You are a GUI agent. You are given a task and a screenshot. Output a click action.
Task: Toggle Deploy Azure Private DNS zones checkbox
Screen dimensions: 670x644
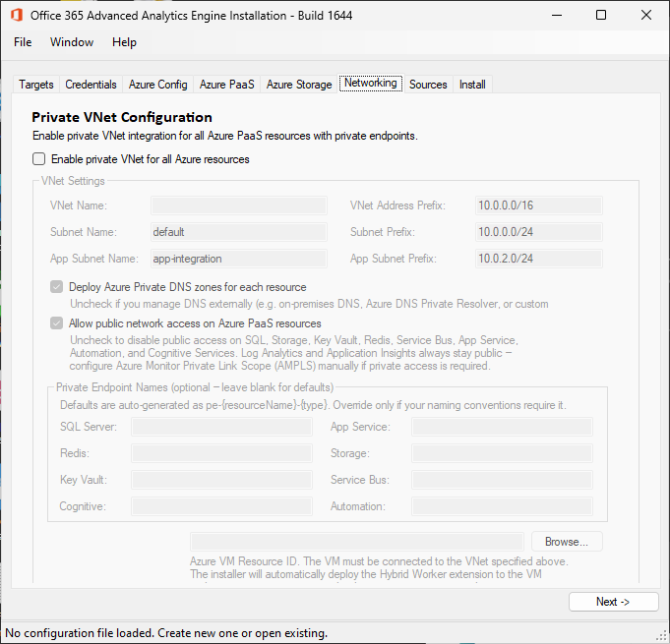pos(56,286)
